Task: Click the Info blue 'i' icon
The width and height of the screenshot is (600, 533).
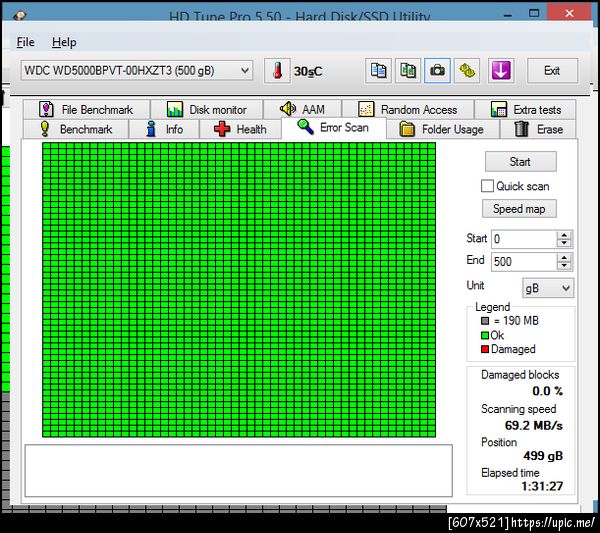Action: click(151, 129)
